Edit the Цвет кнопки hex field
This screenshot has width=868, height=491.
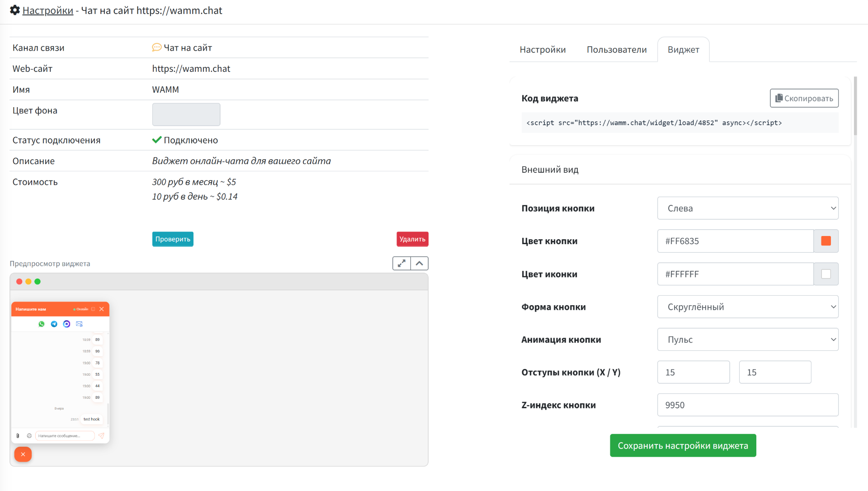click(x=736, y=241)
